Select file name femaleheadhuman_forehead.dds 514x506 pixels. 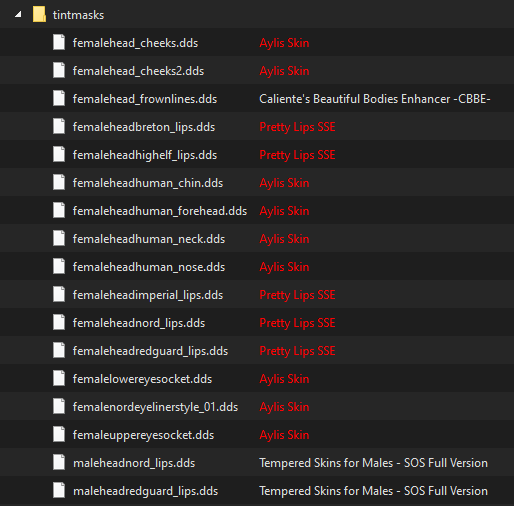(160, 211)
